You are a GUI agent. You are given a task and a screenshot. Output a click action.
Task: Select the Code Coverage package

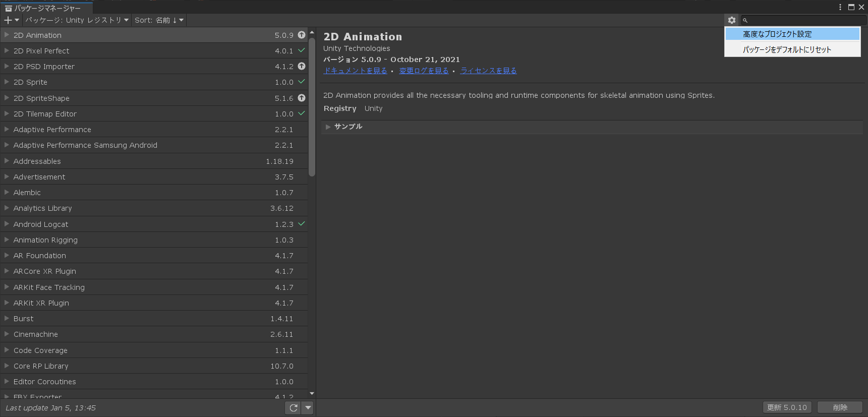click(154, 350)
